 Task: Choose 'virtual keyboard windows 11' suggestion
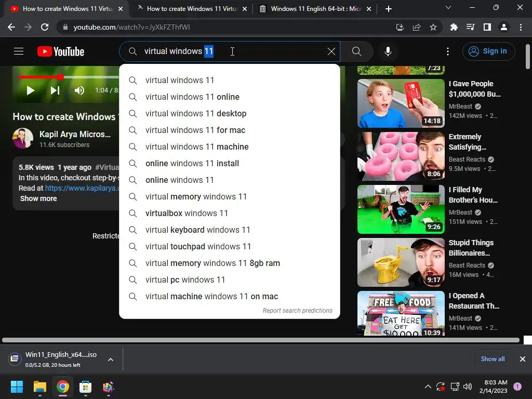click(x=229, y=230)
